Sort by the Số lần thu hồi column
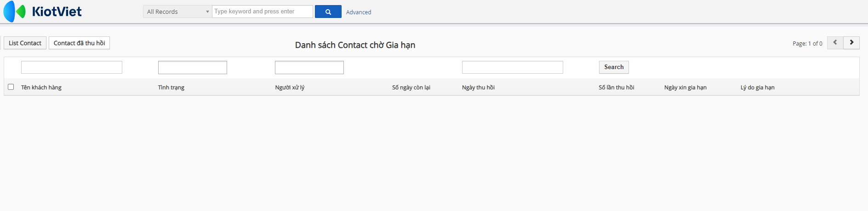 (x=616, y=88)
